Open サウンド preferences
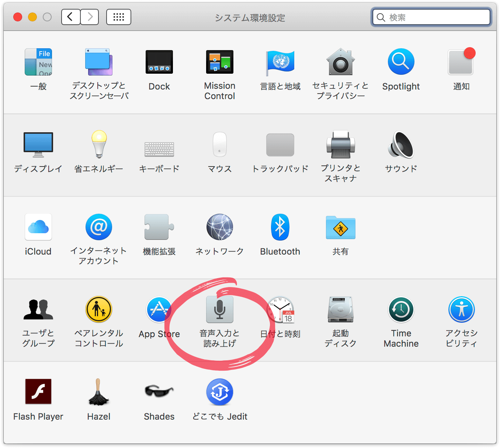Image resolution: width=500 pixels, height=448 pixels. tap(401, 144)
